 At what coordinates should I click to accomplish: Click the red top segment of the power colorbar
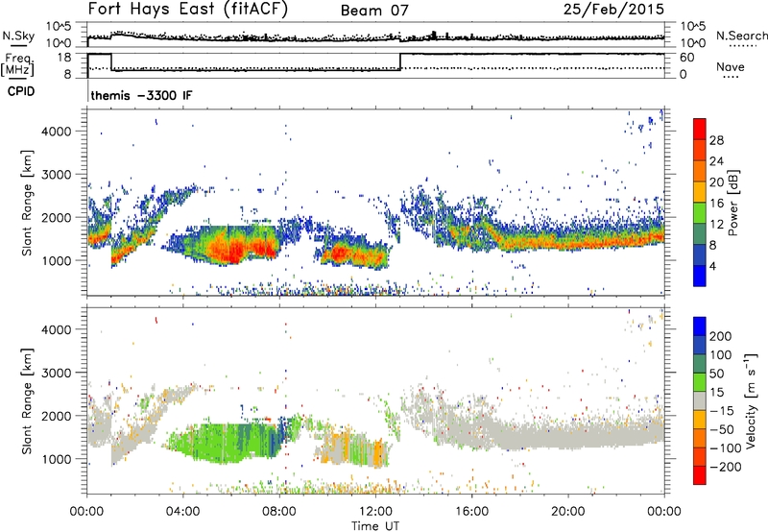click(700, 129)
